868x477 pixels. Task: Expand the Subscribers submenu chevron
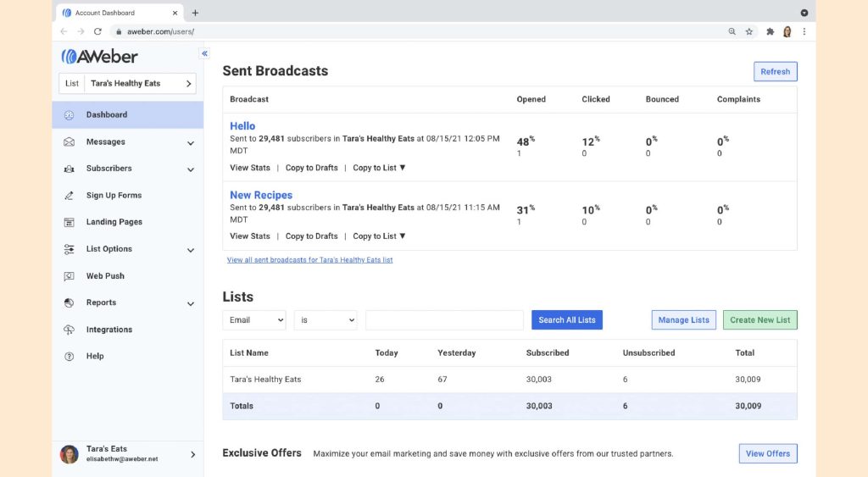pos(191,170)
